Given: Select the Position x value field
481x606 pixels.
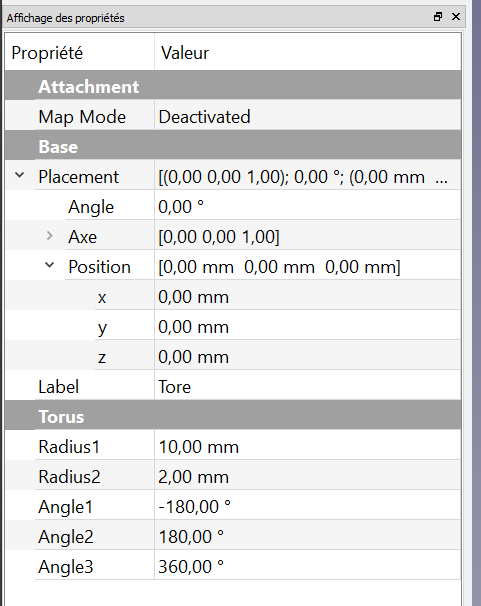Looking at the screenshot, I should click(x=308, y=297).
